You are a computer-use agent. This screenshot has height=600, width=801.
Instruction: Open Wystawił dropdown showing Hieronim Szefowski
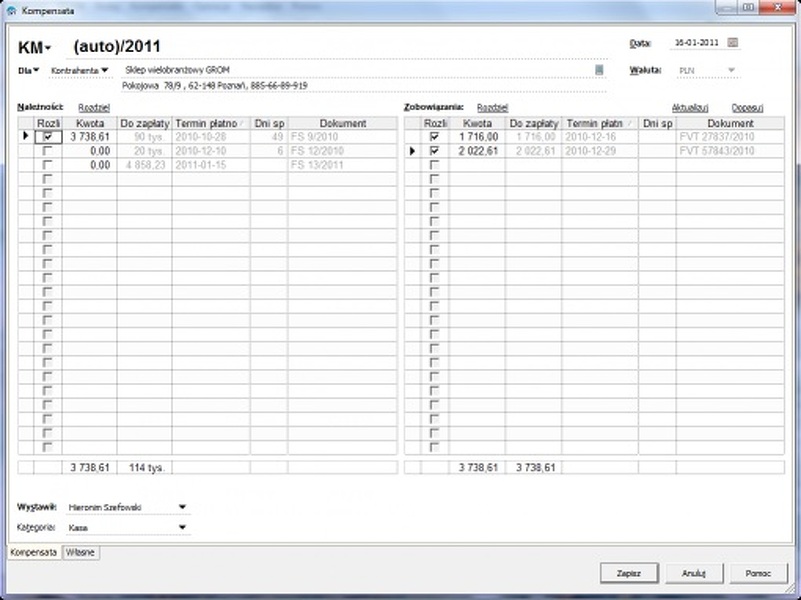182,506
